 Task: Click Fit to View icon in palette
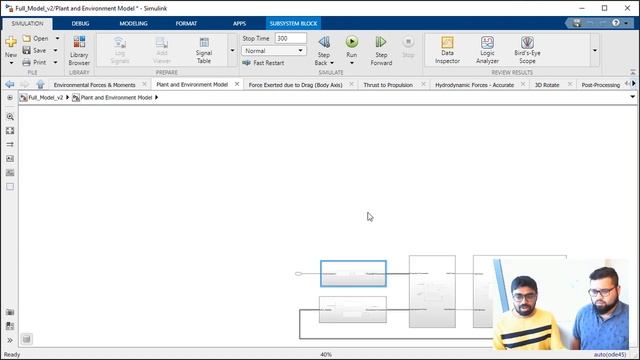pos(10,131)
